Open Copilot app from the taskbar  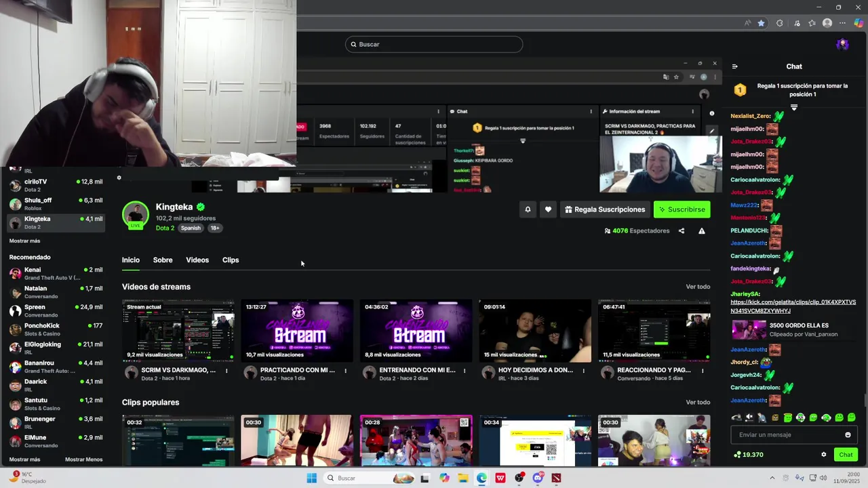coord(444,478)
